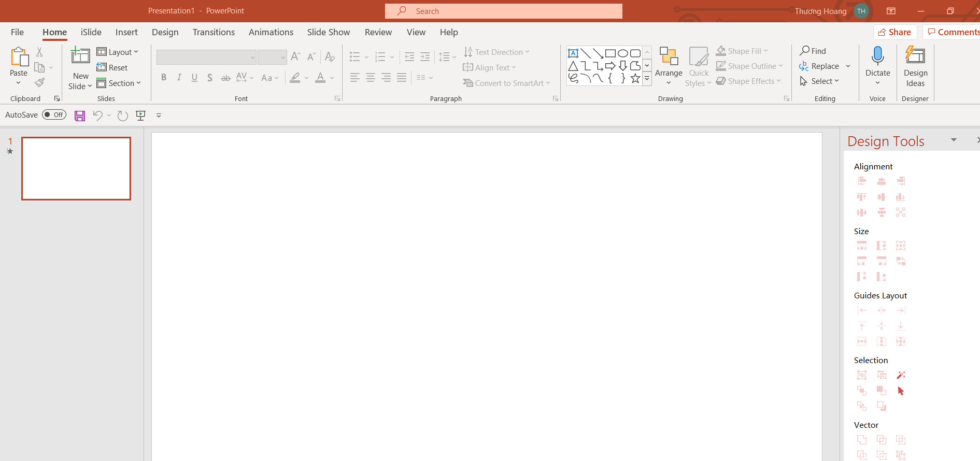The width and height of the screenshot is (980, 461).
Task: Click the New Slide icon
Action: (80, 55)
